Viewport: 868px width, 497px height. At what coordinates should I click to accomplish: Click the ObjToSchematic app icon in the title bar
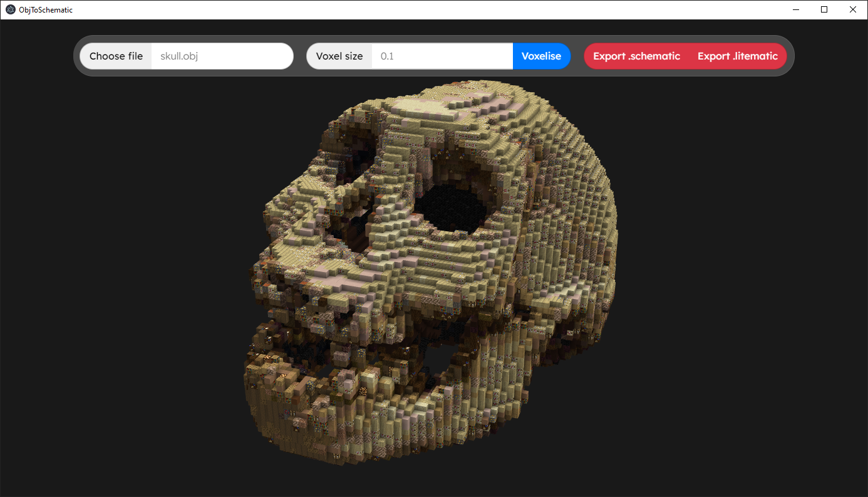[11, 9]
